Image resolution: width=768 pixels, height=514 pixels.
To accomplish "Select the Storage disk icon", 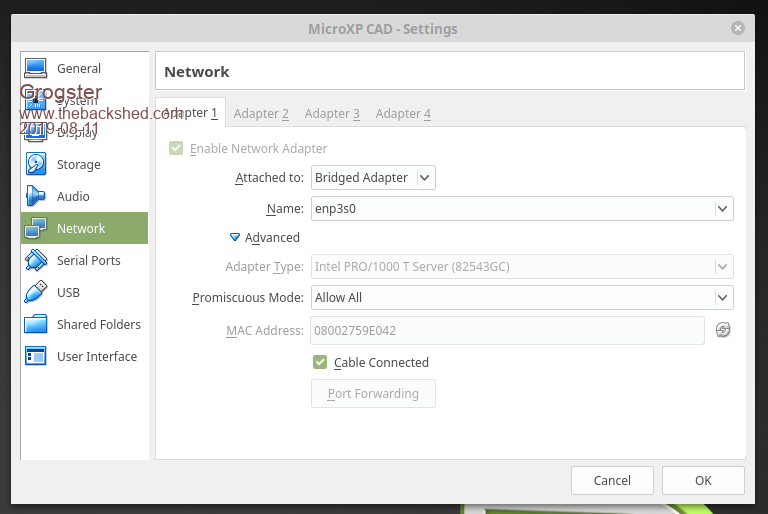I will click(x=36, y=164).
